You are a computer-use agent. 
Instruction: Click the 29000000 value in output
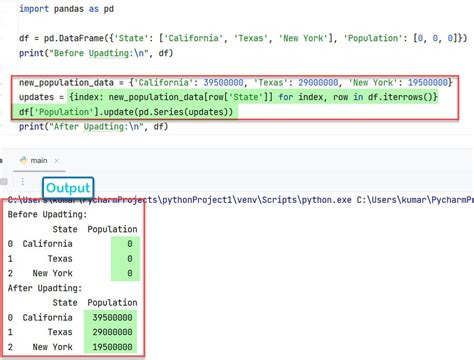coord(112,332)
